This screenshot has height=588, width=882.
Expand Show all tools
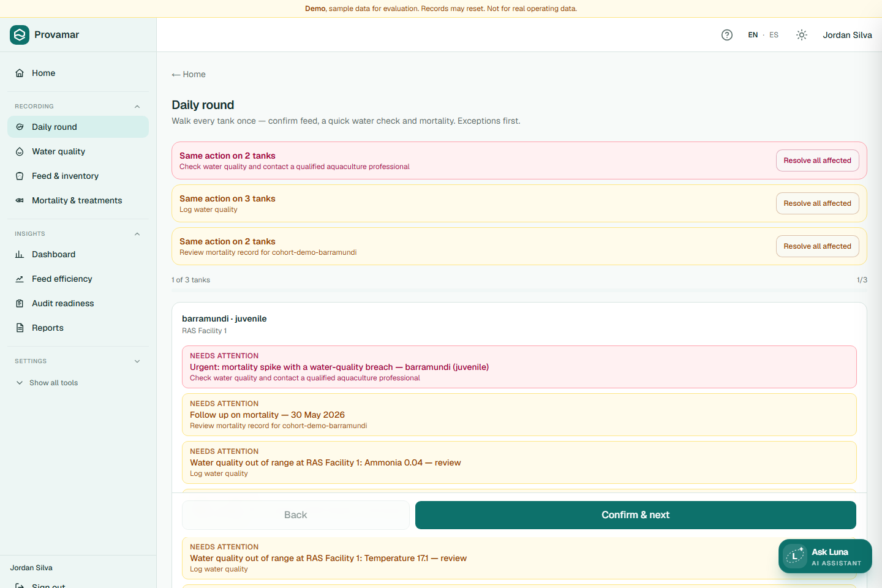tap(47, 383)
